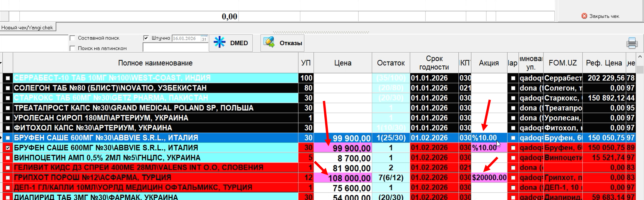
Task: Tick the left checkbox of Фитохол row
Action: click(8, 128)
